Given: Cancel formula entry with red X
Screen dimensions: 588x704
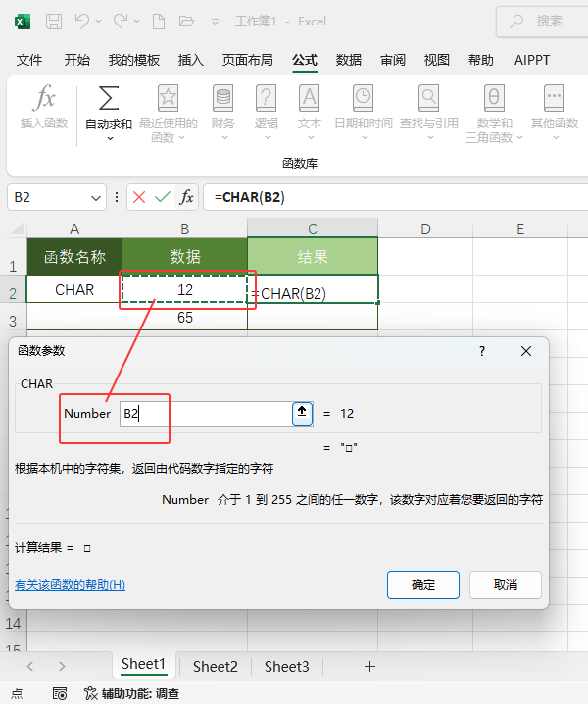Looking at the screenshot, I should point(139,197).
